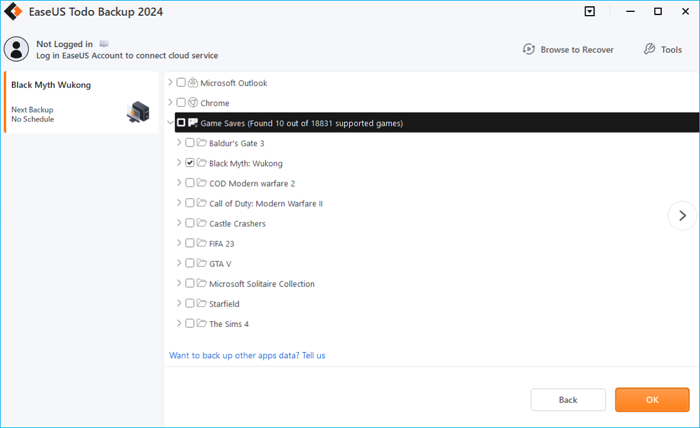
Task: Click the Browse to Recover icon
Action: (529, 49)
